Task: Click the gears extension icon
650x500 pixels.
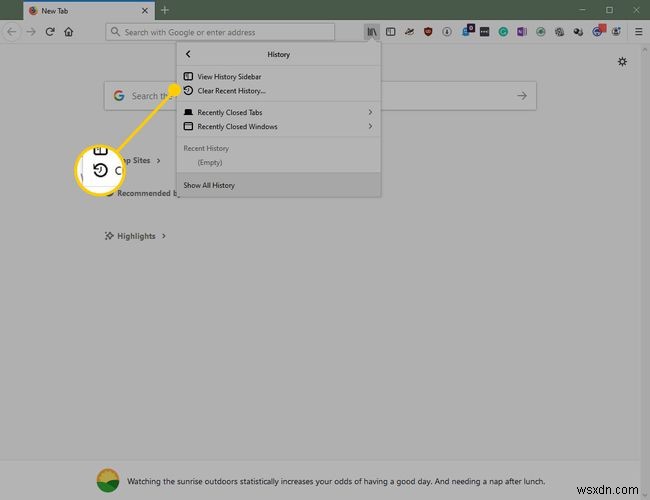Action: [559, 32]
